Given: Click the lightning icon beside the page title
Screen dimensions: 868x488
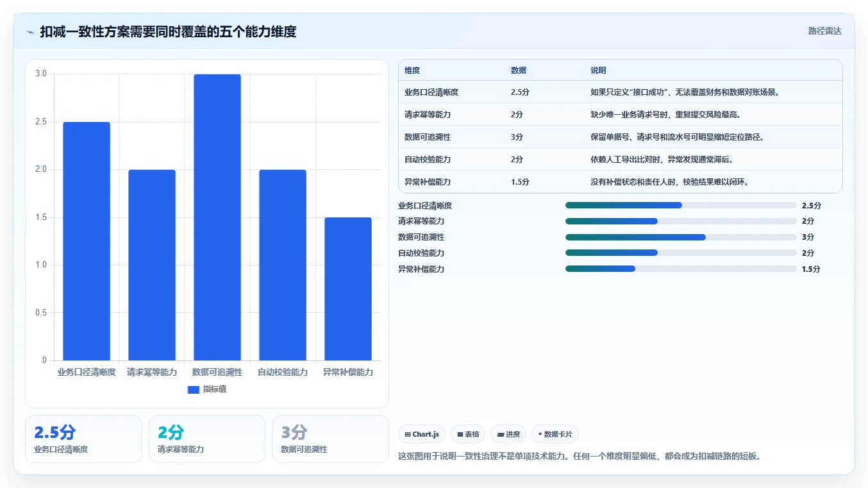Looking at the screenshot, I should coord(31,32).
